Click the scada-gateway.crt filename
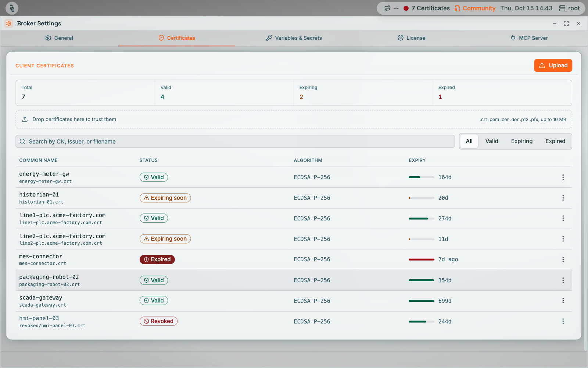The height and width of the screenshot is (368, 588). click(43, 305)
